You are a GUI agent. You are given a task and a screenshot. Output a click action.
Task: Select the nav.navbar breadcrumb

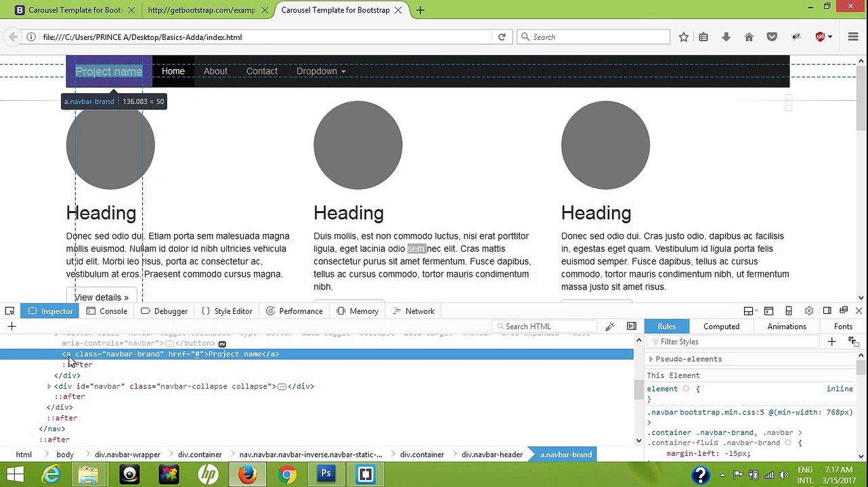[311, 455]
